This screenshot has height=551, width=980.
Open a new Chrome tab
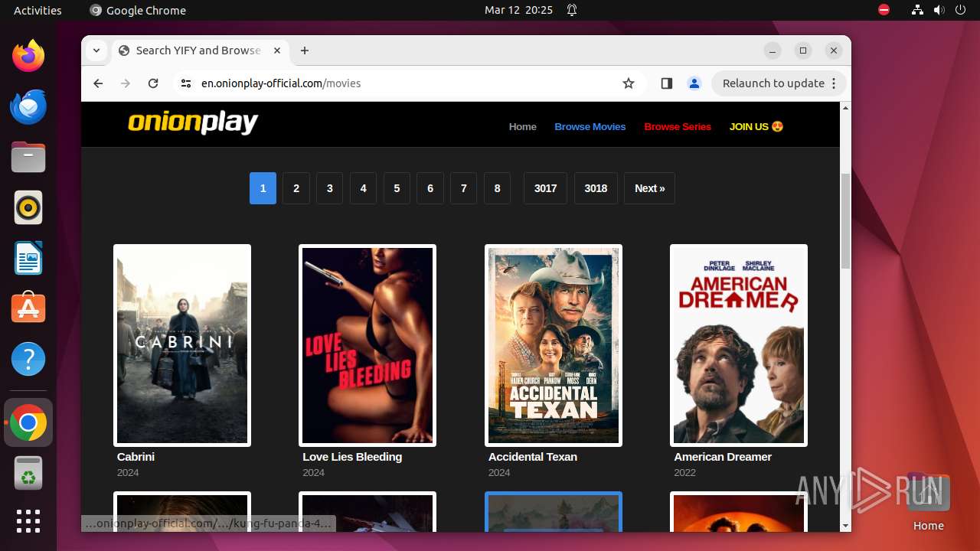[305, 51]
